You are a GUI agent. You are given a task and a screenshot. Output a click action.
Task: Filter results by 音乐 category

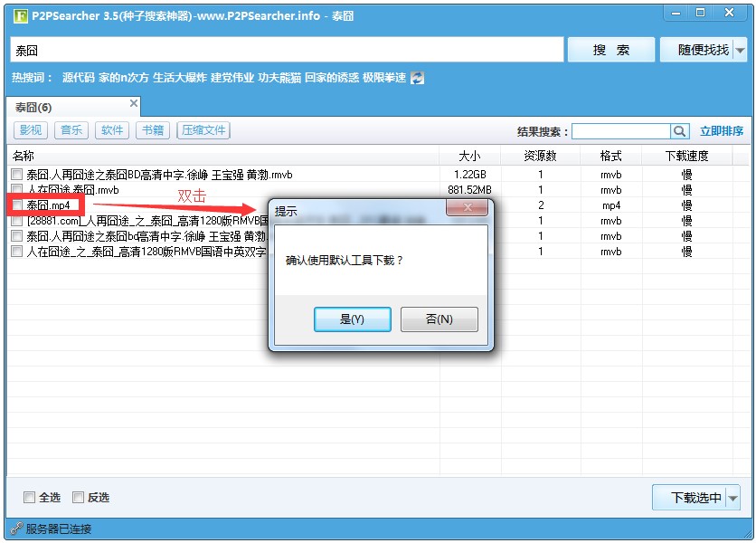click(x=71, y=130)
